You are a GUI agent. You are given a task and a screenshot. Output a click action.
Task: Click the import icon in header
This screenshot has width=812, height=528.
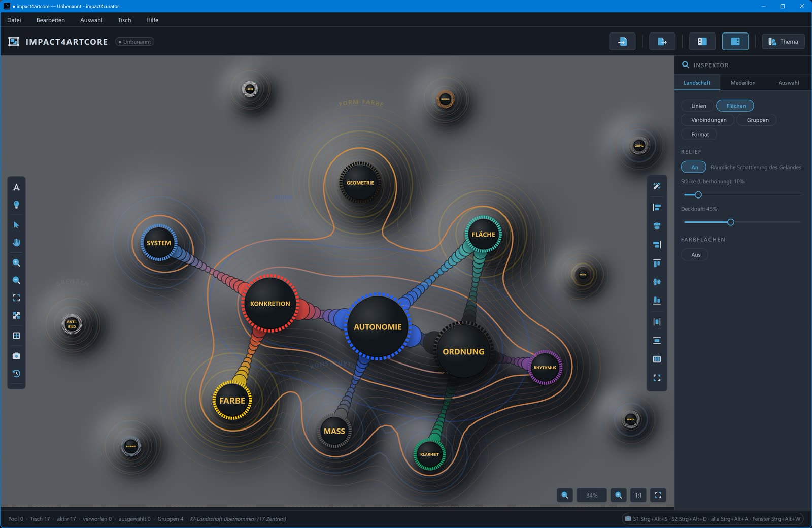click(x=622, y=41)
